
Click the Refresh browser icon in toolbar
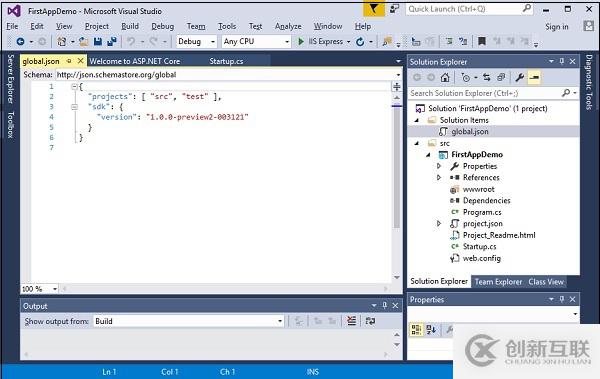coord(360,41)
